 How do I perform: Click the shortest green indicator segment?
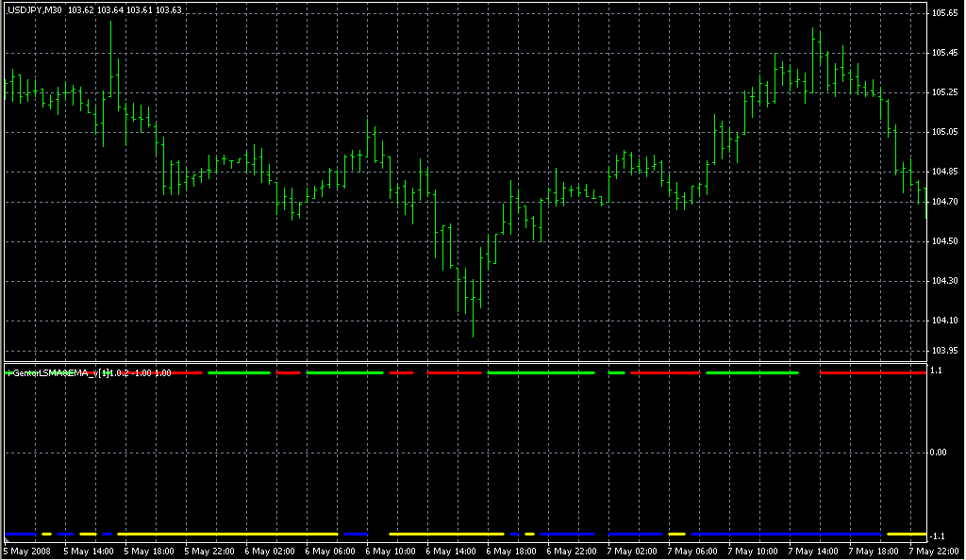pos(617,373)
